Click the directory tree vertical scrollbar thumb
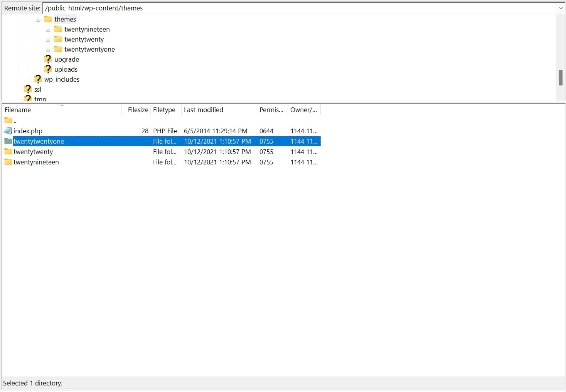Screen dimensions: 566x392 pos(561,77)
